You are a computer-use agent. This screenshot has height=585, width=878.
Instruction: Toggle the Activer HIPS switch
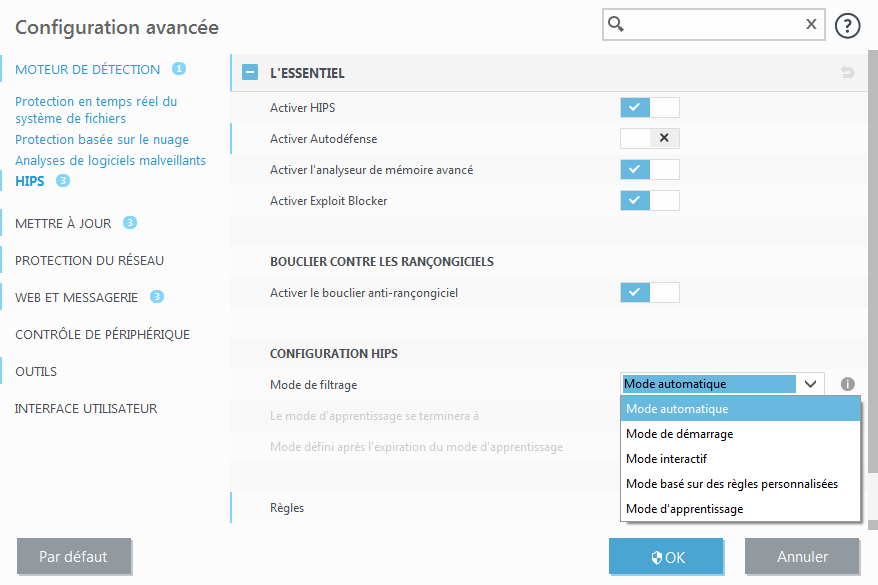(649, 107)
